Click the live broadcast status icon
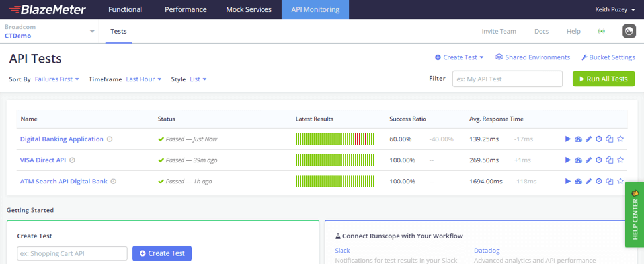This screenshot has height=264, width=644. coord(602,32)
